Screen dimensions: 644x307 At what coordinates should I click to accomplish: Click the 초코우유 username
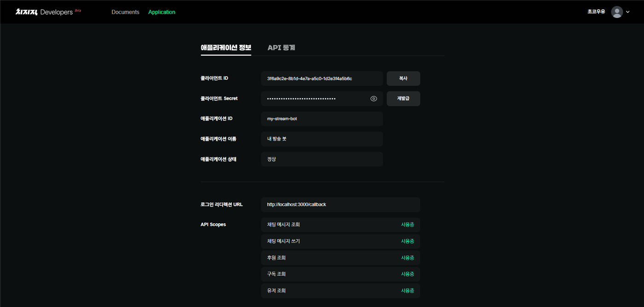tap(596, 12)
